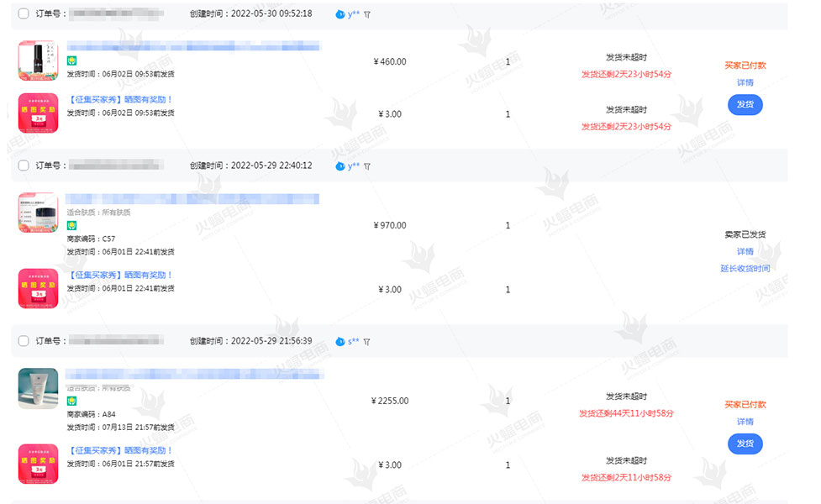This screenshot has height=504, width=821.
Task: Click green badge icon under ¥460.00 product title
Action: coord(72,61)
